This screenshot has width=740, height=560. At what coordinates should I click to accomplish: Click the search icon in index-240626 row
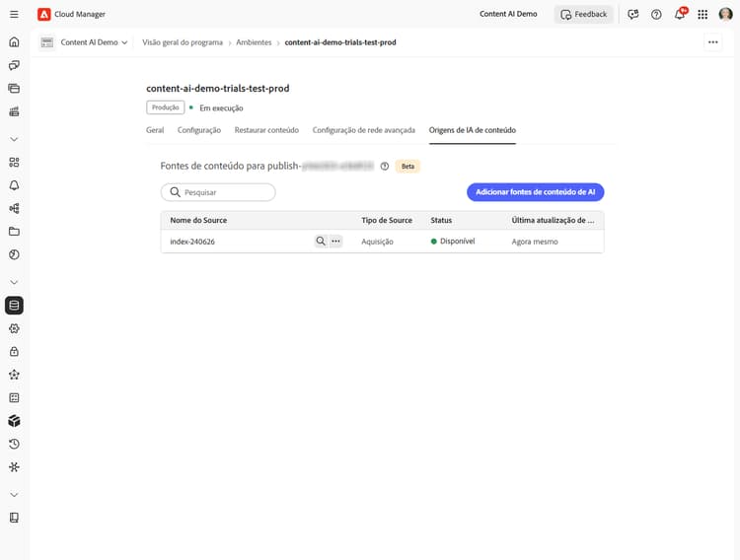point(321,242)
